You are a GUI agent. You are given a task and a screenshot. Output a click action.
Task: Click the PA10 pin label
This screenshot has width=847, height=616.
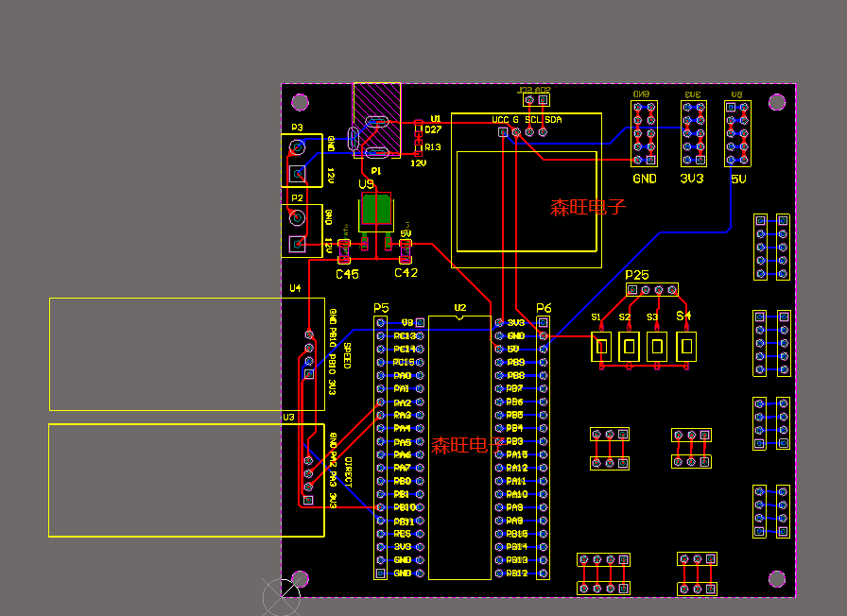(x=517, y=494)
